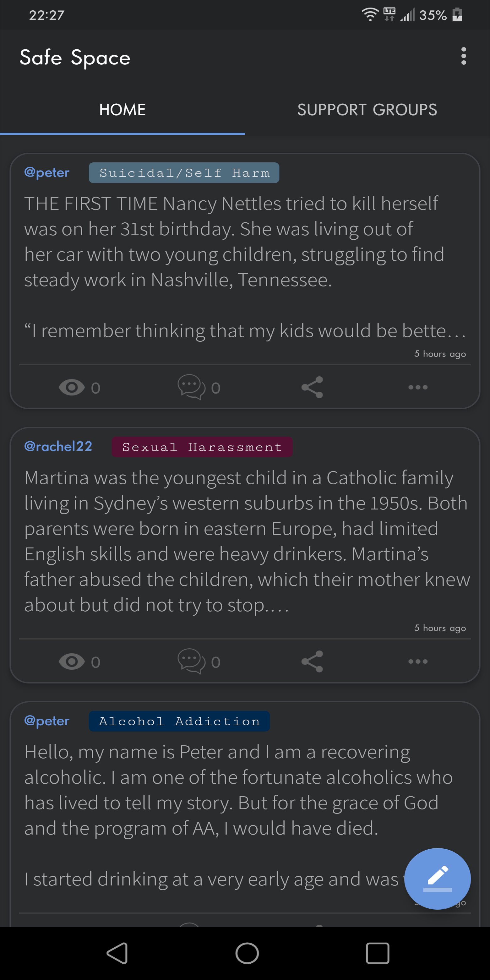Share the Nancy Nettles post

(x=312, y=387)
